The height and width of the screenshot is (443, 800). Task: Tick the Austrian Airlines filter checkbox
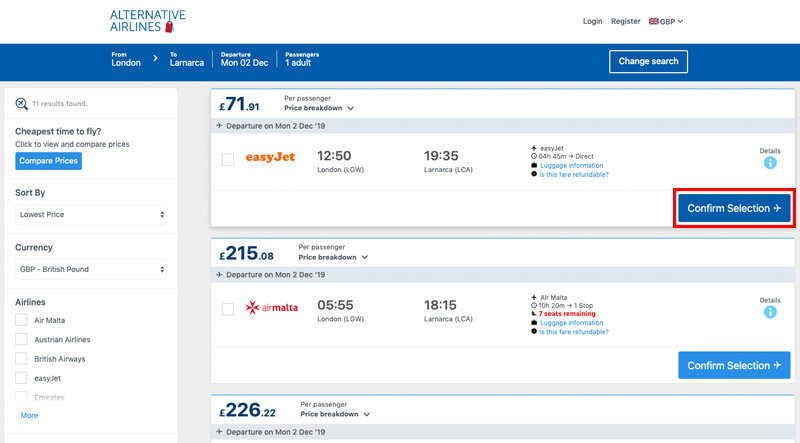21,339
